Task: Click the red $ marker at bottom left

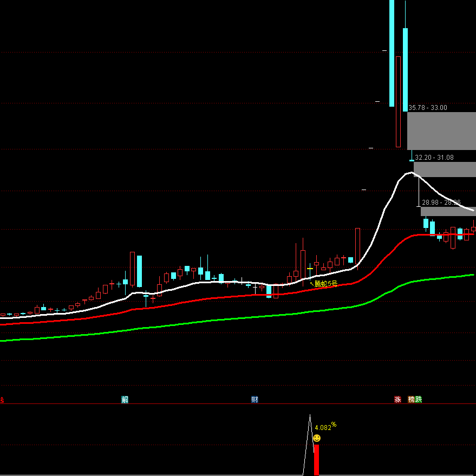Action: click(x=2, y=400)
